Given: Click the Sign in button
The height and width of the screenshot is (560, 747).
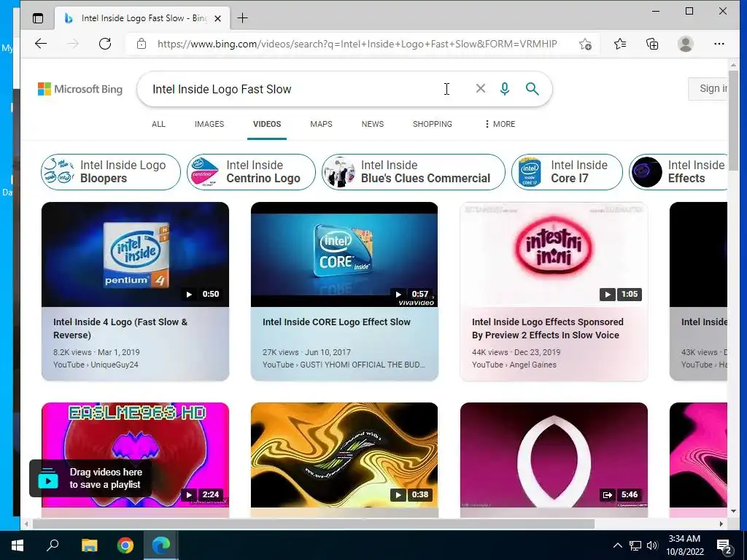Looking at the screenshot, I should click(x=708, y=88).
